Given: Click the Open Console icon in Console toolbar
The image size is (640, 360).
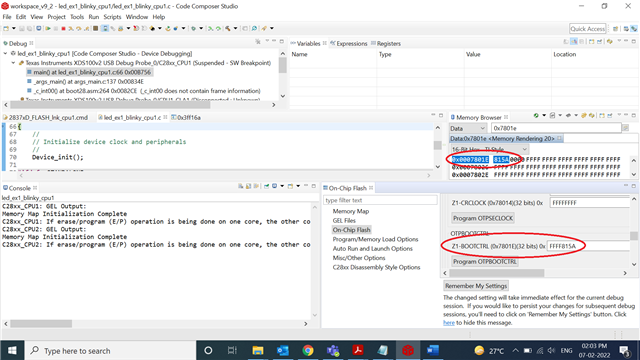Looking at the screenshot, I should [290, 186].
